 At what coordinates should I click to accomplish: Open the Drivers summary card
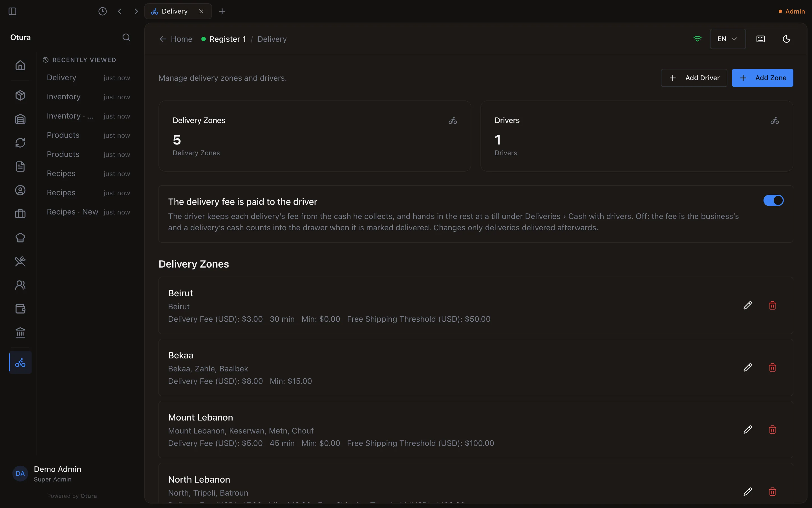tap(637, 136)
